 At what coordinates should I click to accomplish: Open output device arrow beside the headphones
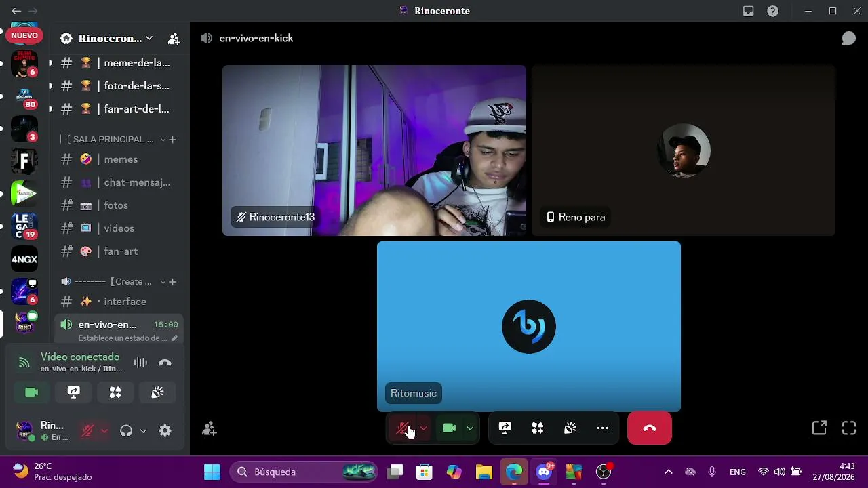point(143,431)
